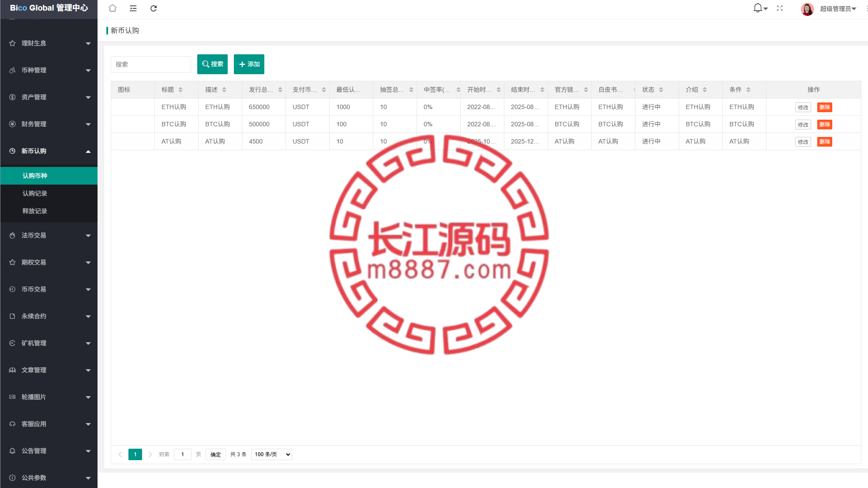Expand the 期权交易 menu arrow
This screenshot has width=868, height=488.
[88, 263]
